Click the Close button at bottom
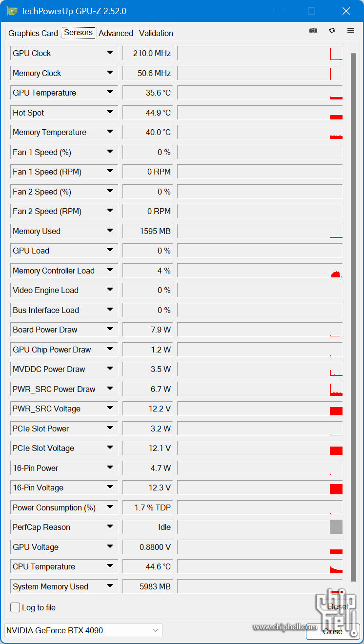 [x=333, y=631]
